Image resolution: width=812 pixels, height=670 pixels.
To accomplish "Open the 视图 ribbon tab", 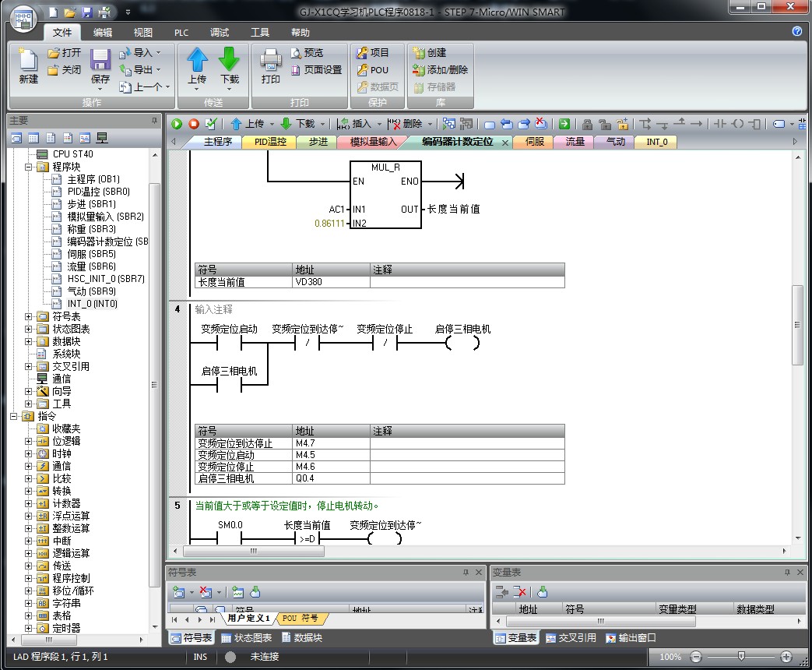I will [143, 33].
